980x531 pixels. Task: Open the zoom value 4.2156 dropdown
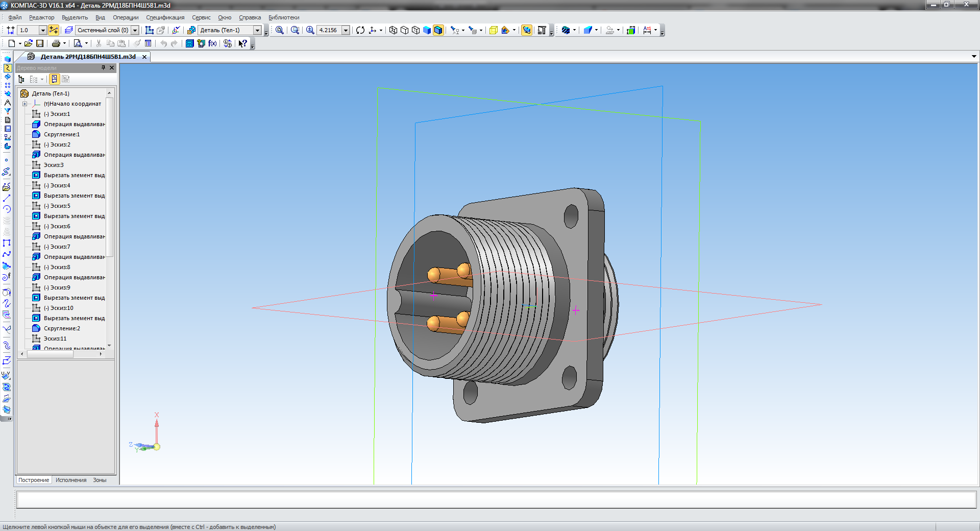pyautogui.click(x=346, y=30)
